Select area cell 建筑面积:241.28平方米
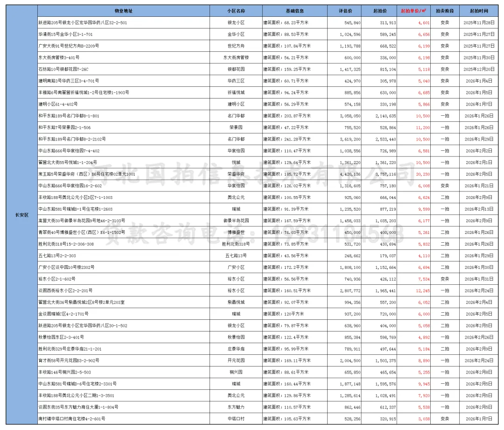 (x=287, y=139)
